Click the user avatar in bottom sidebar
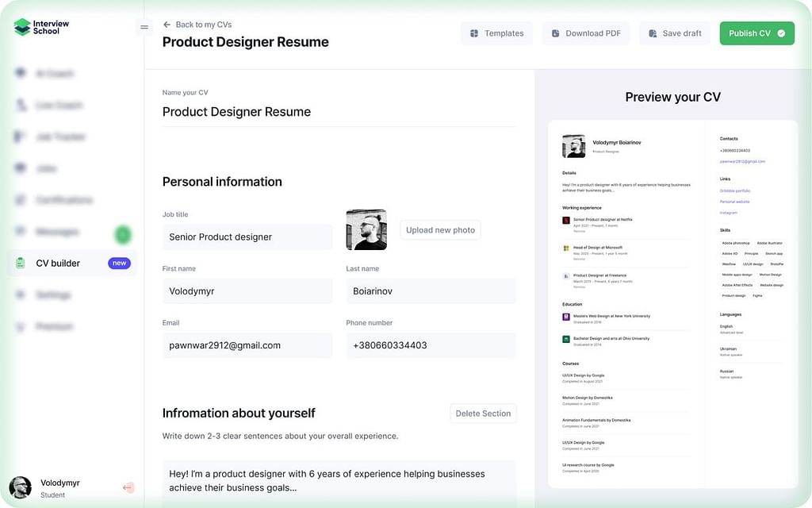812x508 pixels. (x=21, y=487)
